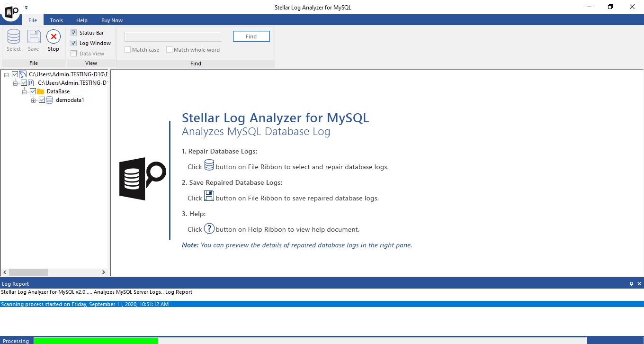
Task: Select the root C:\Users\Admin.TESTING-D10 path label
Action: (68, 74)
